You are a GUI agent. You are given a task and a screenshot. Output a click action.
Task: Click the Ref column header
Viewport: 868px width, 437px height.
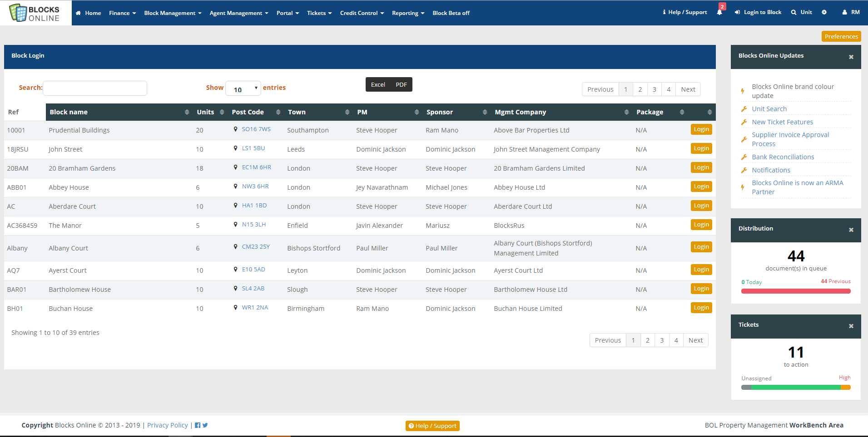25,112
